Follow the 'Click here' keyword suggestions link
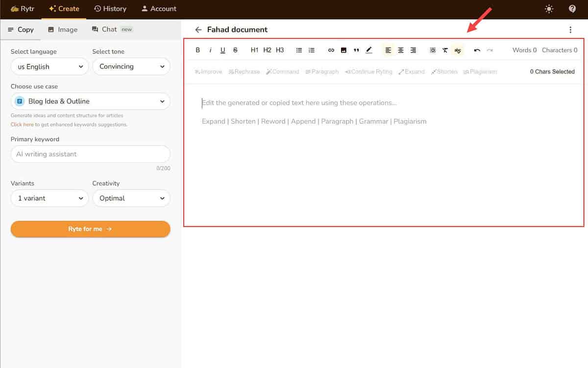This screenshot has width=588, height=368. [x=22, y=125]
